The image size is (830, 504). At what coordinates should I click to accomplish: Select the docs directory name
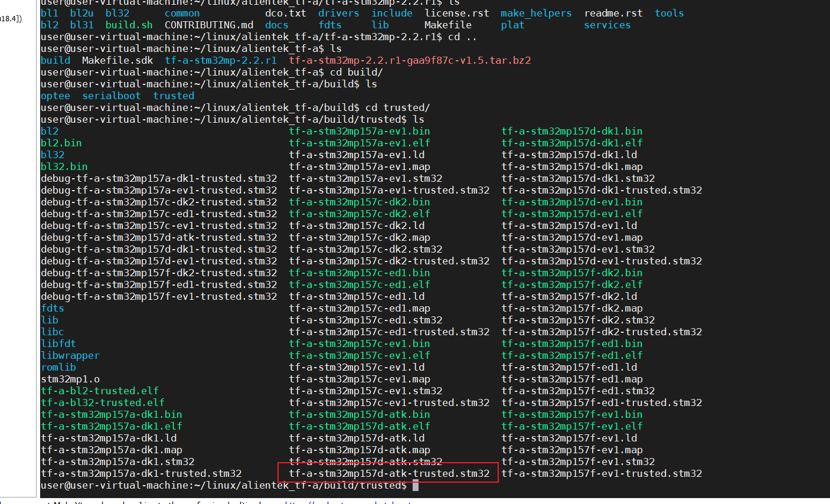coord(277,25)
